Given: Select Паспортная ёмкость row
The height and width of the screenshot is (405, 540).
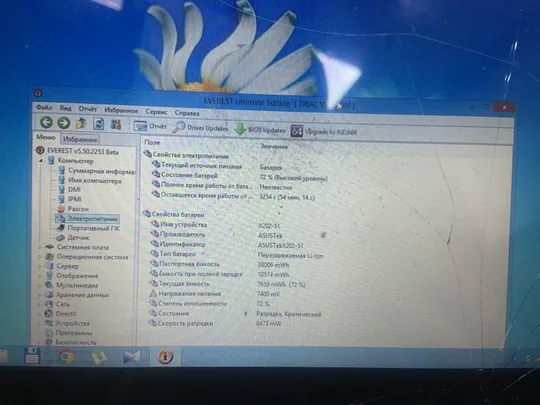Looking at the screenshot, I should click(x=219, y=264).
